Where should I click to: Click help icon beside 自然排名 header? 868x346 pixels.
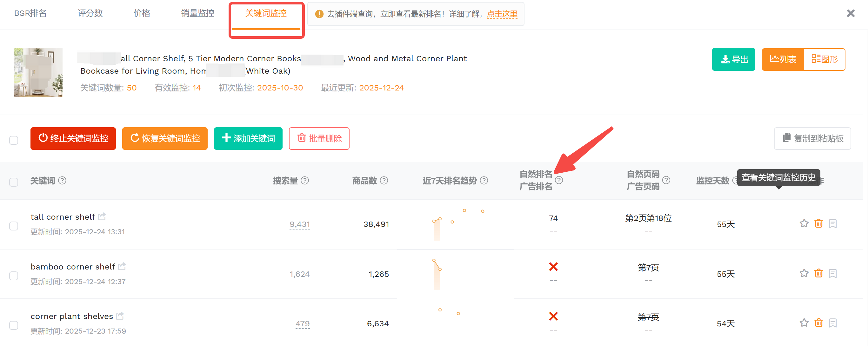pos(559,180)
